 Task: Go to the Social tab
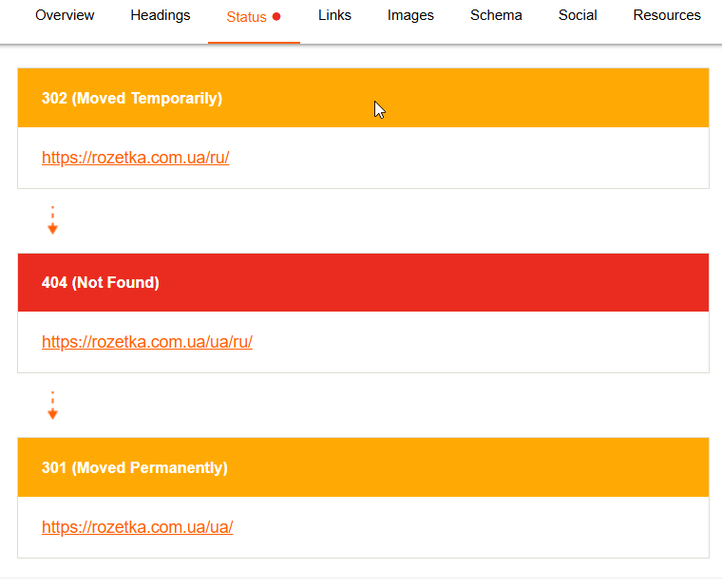coord(578,15)
